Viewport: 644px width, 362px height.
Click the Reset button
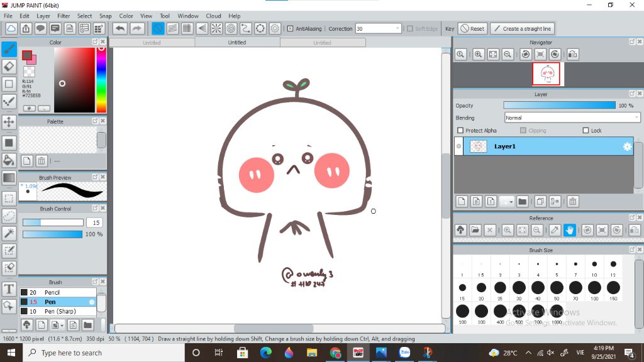tap(472, 29)
